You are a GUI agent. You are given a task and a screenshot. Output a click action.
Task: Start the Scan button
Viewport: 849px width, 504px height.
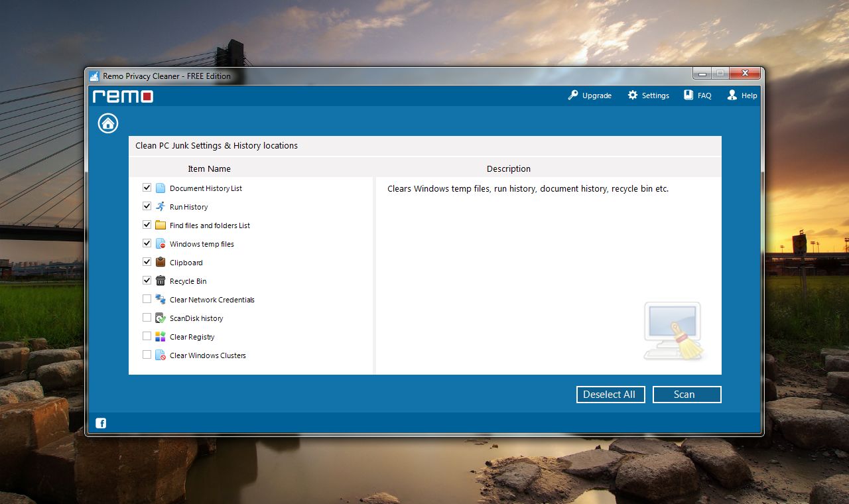(x=686, y=395)
